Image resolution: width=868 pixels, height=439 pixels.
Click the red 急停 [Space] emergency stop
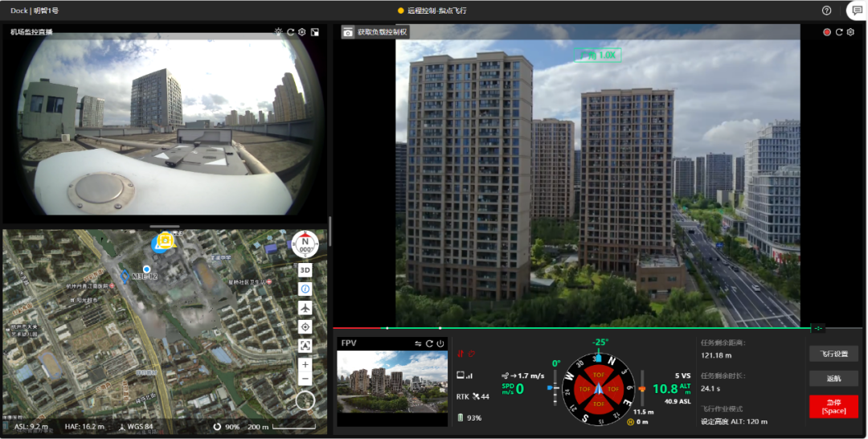[x=833, y=407]
